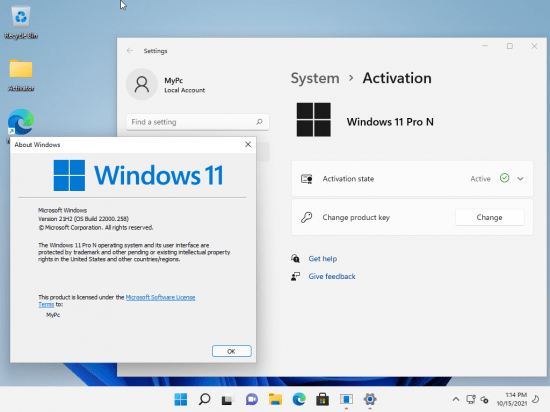Open Microsoft Edge from taskbar
This screenshot has height=412, width=550.
tap(299, 399)
